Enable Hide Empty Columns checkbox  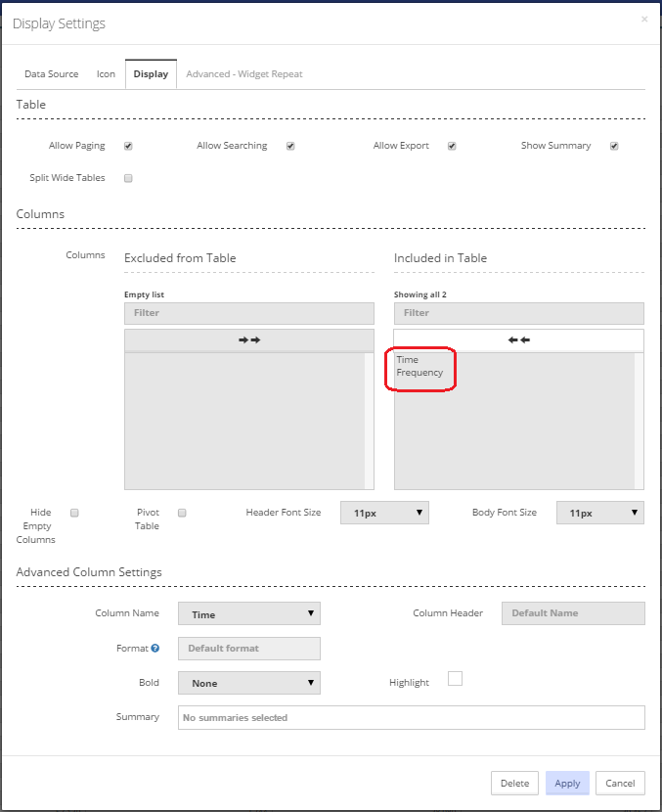point(74,513)
